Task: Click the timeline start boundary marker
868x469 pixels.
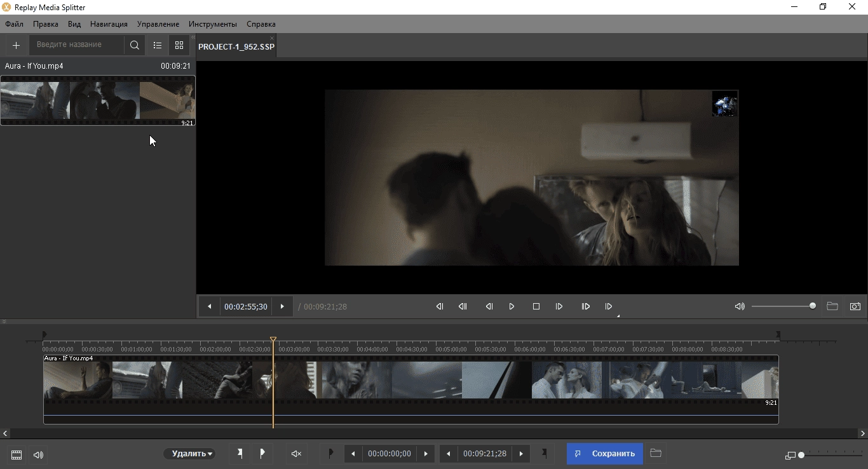Action: [x=44, y=335]
